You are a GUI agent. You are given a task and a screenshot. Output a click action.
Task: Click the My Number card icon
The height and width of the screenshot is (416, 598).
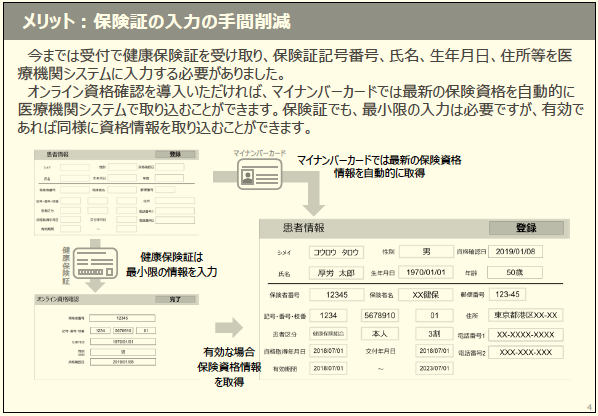pyautogui.click(x=260, y=174)
